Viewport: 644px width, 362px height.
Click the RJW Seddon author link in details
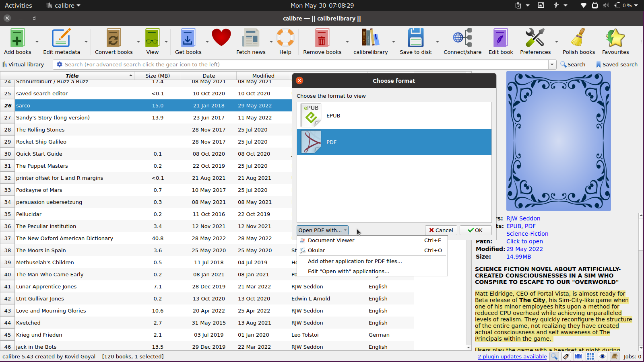(x=523, y=218)
